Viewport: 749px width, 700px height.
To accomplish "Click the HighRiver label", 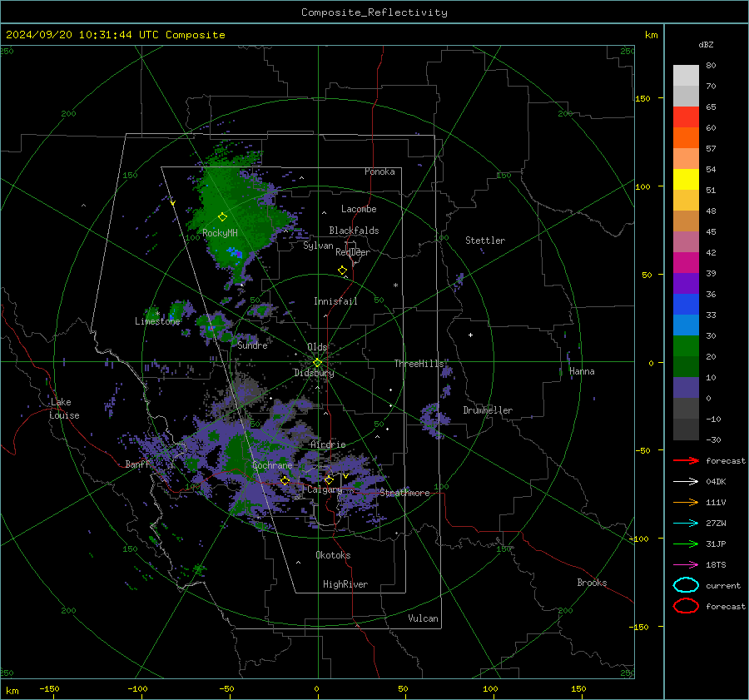I will 345,584.
